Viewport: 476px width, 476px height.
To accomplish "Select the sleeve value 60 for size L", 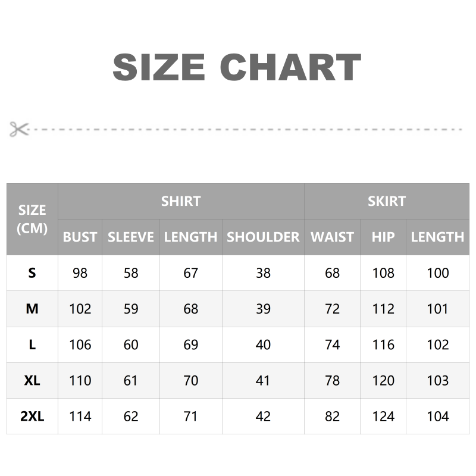I will click(x=131, y=345).
